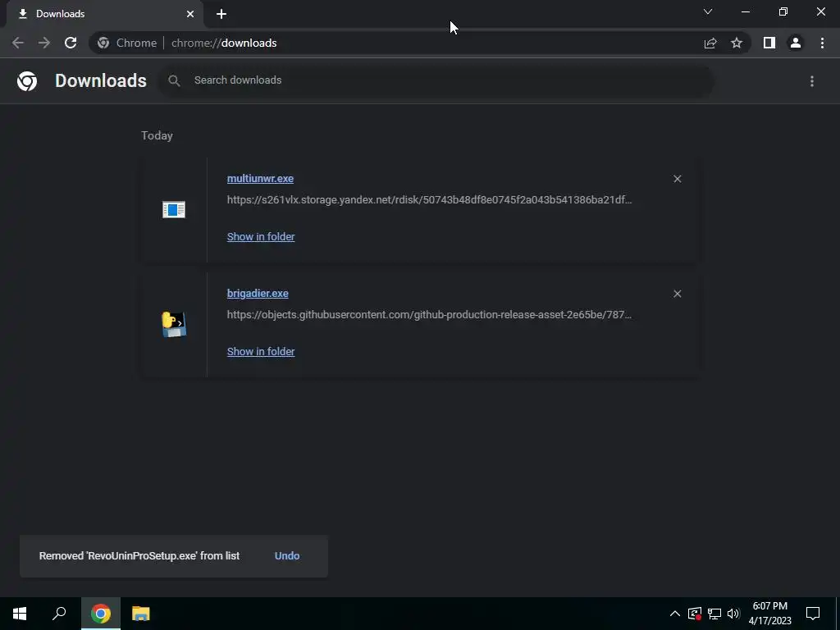Remove multiunwr.exe from the list
Image resolution: width=840 pixels, height=630 pixels.
[x=677, y=179]
